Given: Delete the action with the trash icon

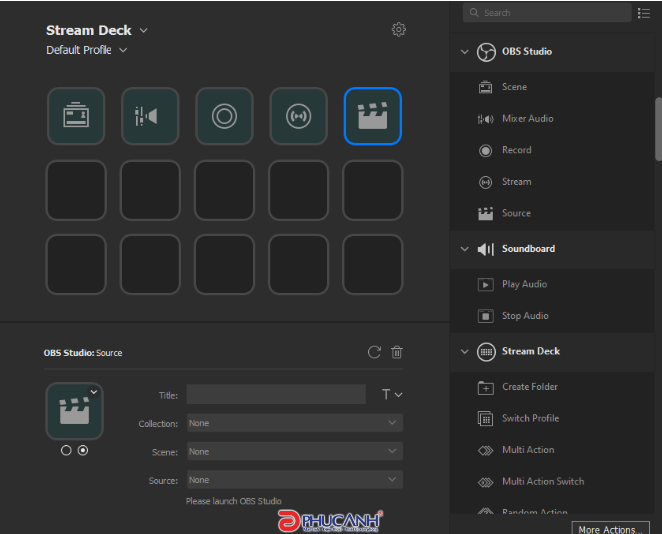Looking at the screenshot, I should point(396,352).
